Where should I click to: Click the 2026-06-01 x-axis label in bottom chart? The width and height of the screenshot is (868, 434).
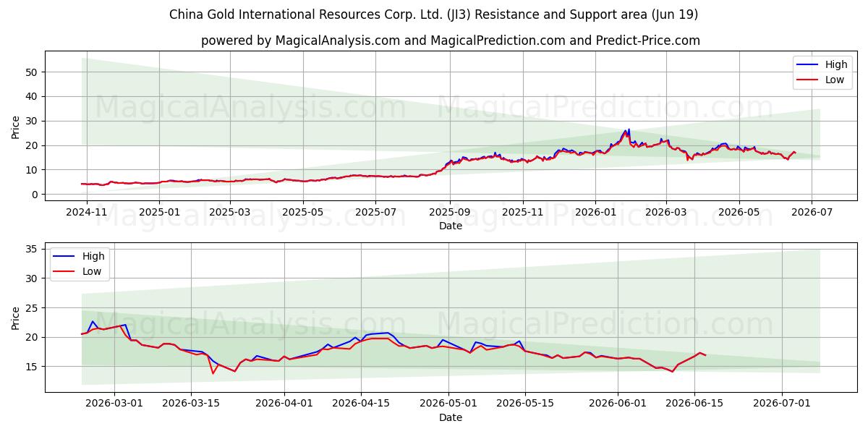618,404
